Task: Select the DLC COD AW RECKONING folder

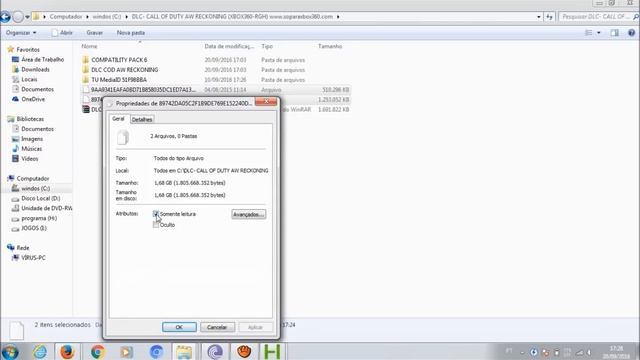Action: pyautogui.click(x=124, y=70)
